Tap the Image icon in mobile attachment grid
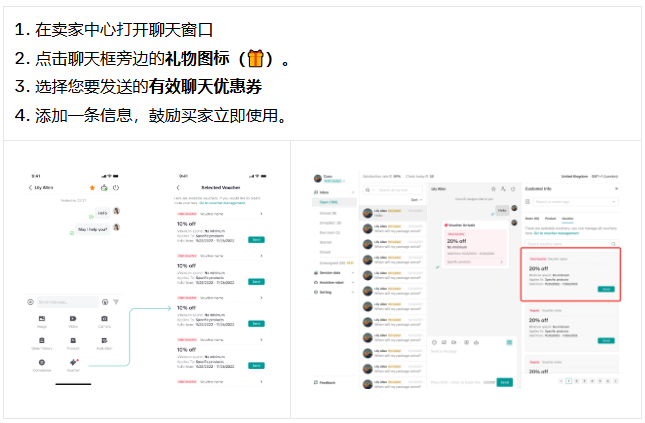Viewport: 645px width, 423px height. pyautogui.click(x=42, y=318)
